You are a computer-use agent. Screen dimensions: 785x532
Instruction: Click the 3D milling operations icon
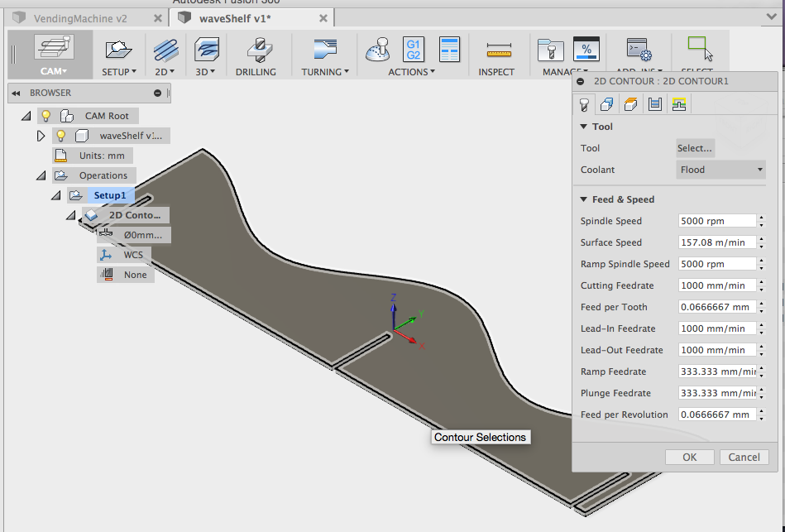206,50
